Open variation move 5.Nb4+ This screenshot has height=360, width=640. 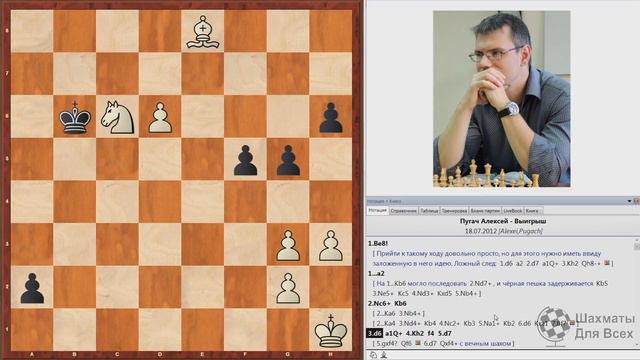[467, 293]
